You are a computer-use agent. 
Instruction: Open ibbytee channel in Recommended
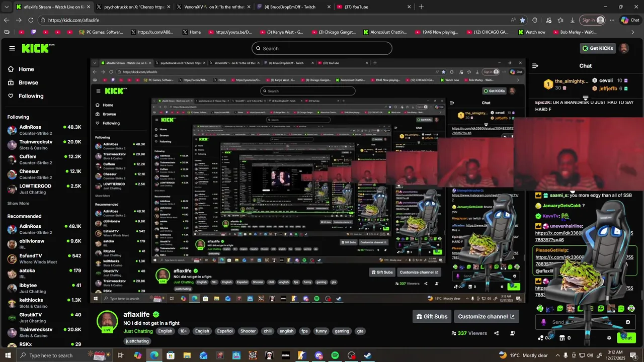44,288
